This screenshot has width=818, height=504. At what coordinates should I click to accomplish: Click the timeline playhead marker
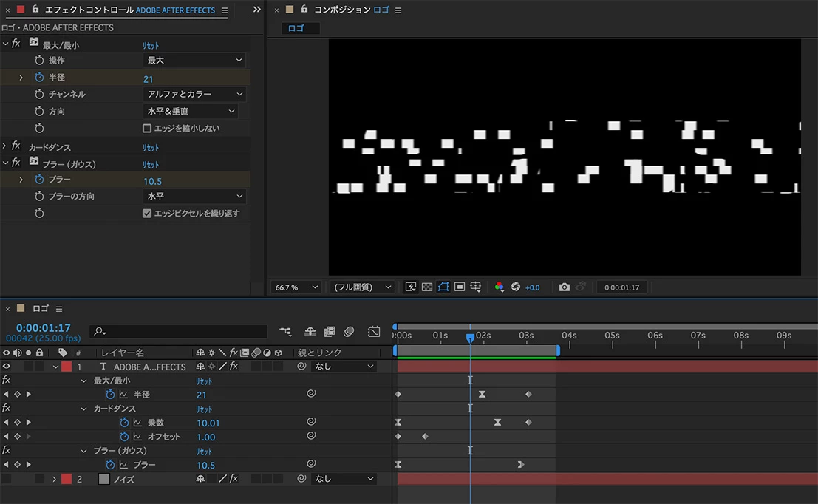click(470, 338)
